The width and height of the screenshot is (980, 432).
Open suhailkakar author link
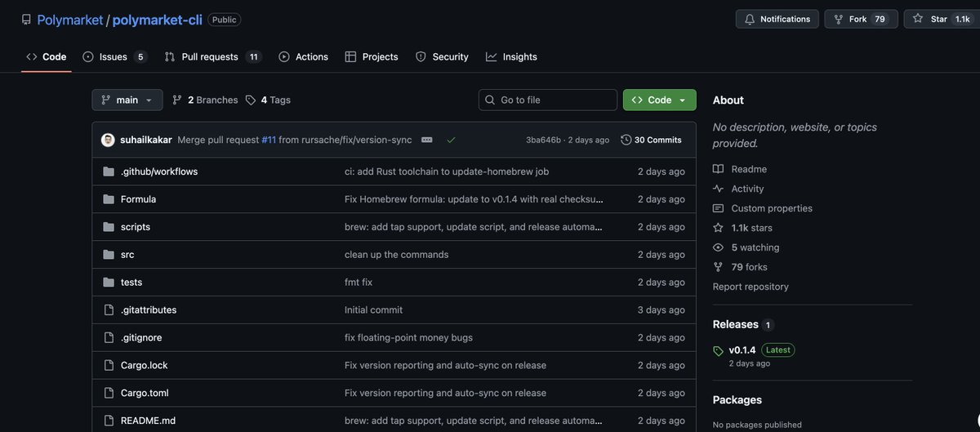[146, 140]
